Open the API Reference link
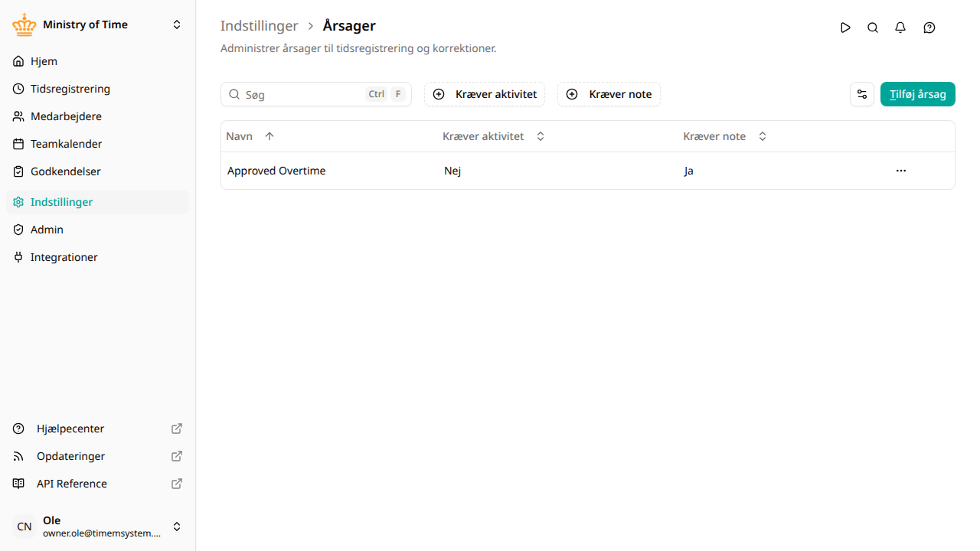This screenshot has height=551, width=980. [x=97, y=484]
